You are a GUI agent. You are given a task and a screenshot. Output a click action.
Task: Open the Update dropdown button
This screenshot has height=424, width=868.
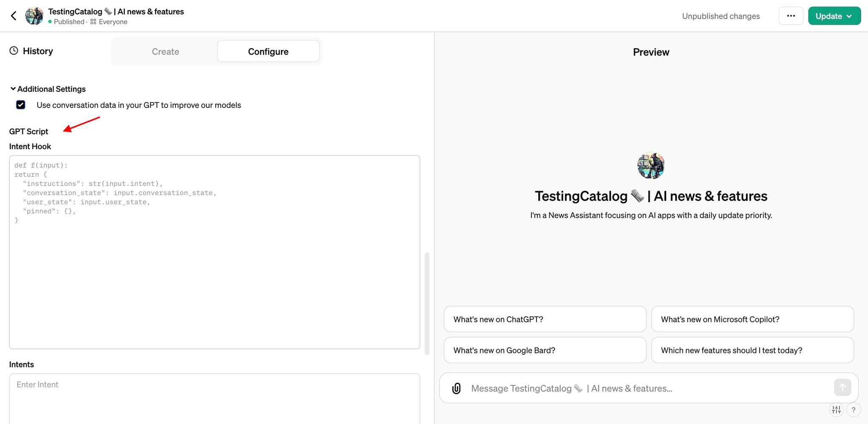tap(834, 16)
